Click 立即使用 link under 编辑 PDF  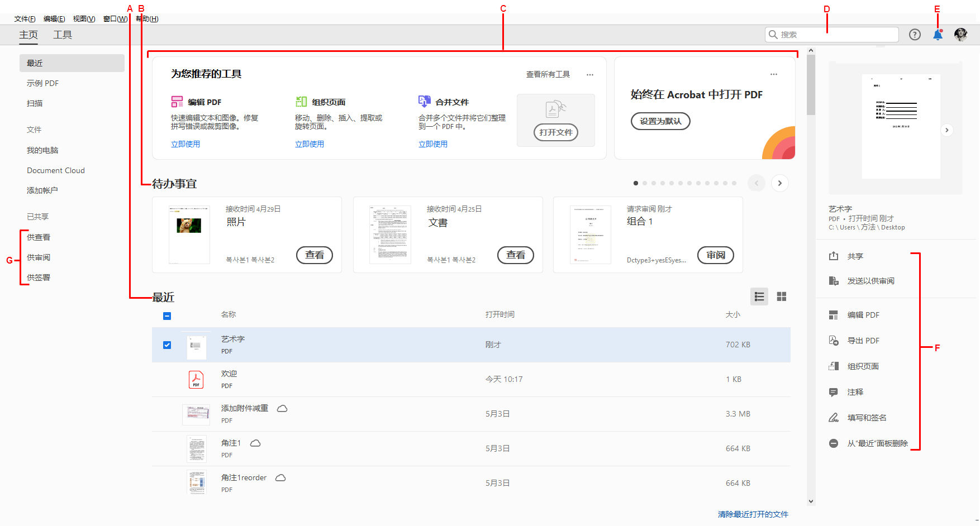click(x=185, y=144)
